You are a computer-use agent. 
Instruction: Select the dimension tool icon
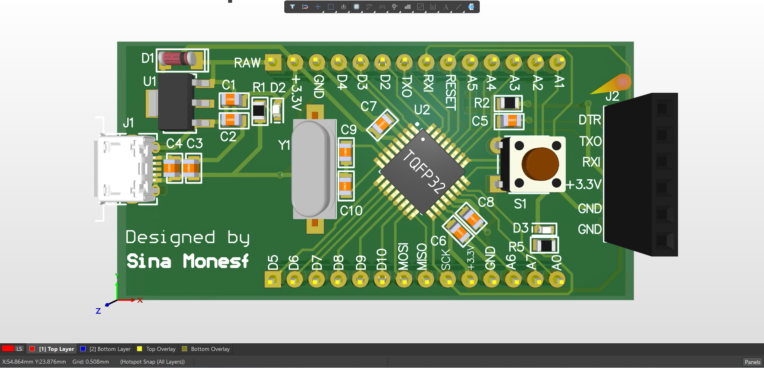(433, 7)
